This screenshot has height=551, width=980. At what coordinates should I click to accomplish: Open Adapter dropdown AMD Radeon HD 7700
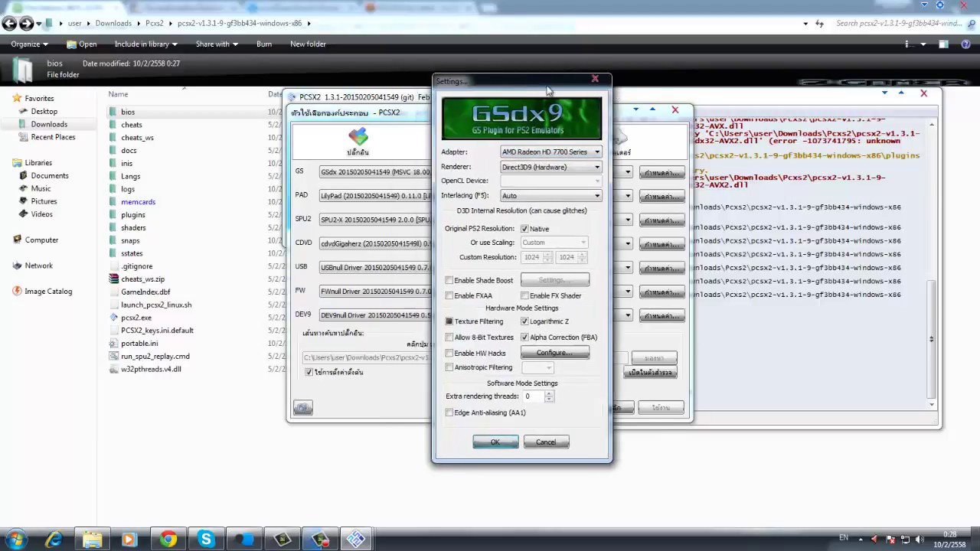551,152
